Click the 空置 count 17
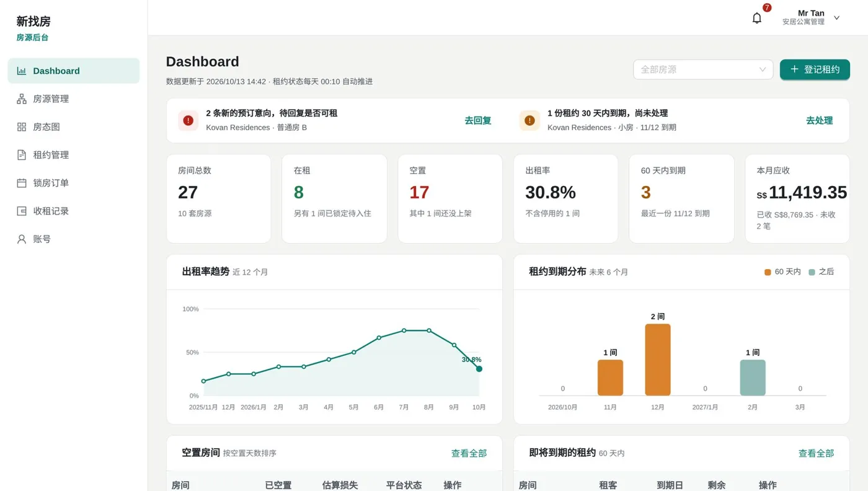 [419, 192]
